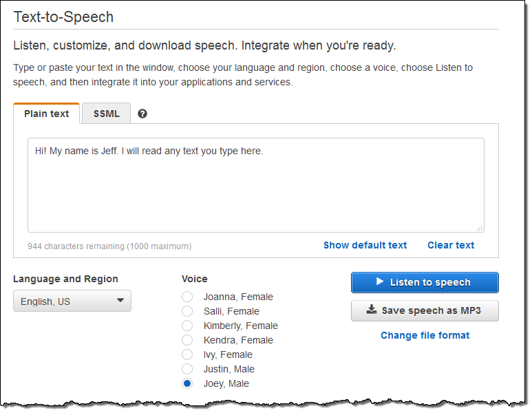Click the selected Joey, Male radio button

point(187,383)
